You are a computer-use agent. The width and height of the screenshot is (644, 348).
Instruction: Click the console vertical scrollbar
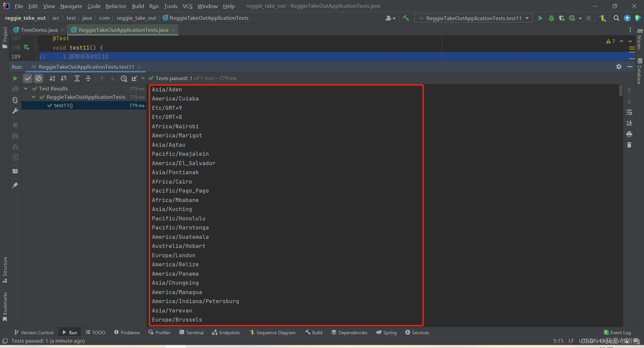[x=621, y=90]
